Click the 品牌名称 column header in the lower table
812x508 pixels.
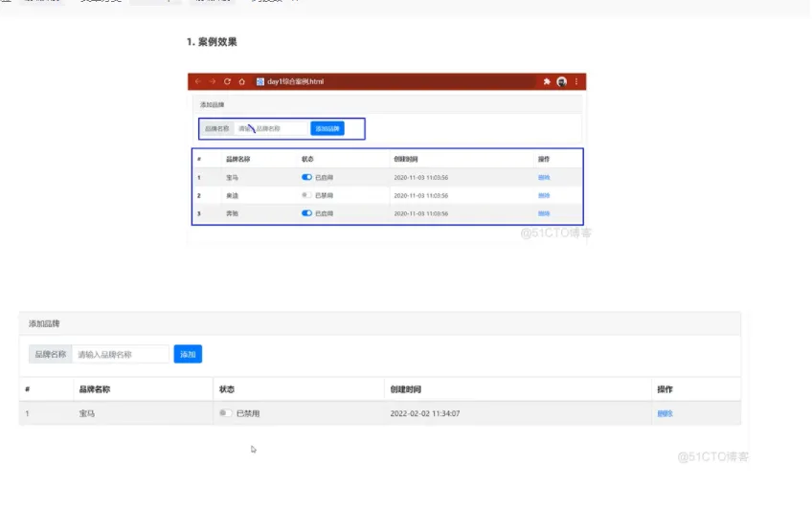click(x=94, y=389)
